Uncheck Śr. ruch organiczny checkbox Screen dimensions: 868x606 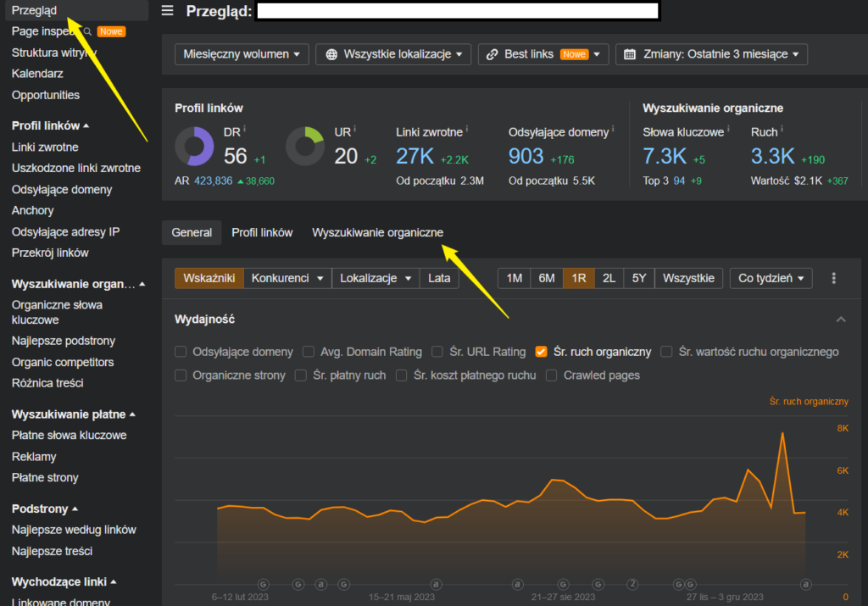pyautogui.click(x=542, y=352)
